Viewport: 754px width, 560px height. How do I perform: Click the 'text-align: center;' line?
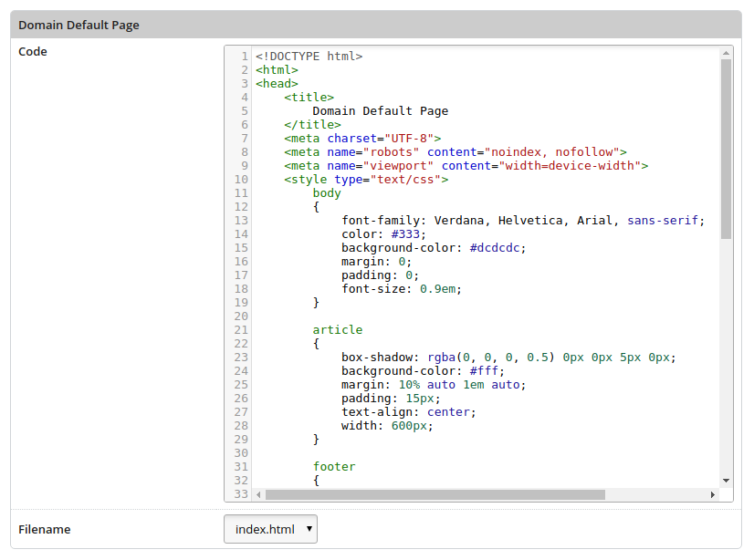tap(409, 412)
